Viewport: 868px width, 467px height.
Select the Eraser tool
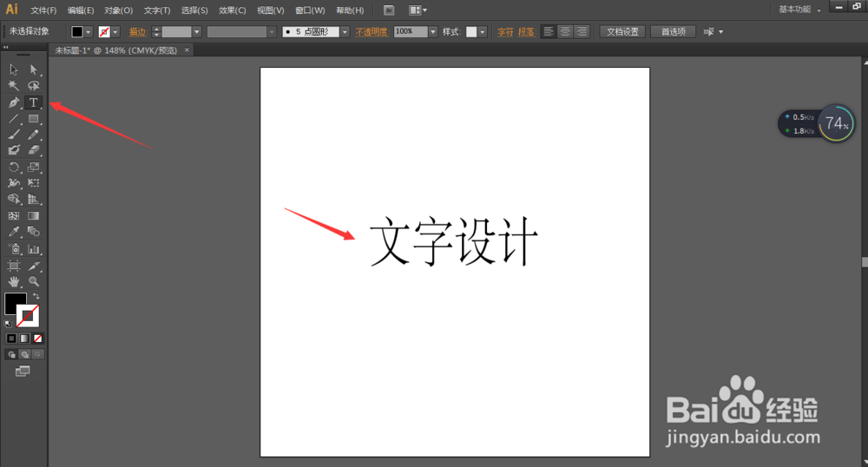34,150
